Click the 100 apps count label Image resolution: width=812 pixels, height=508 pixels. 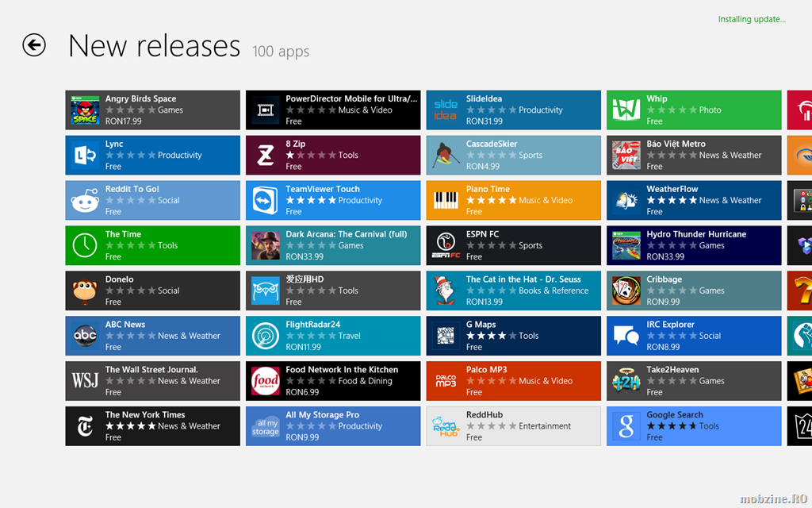[x=281, y=52]
